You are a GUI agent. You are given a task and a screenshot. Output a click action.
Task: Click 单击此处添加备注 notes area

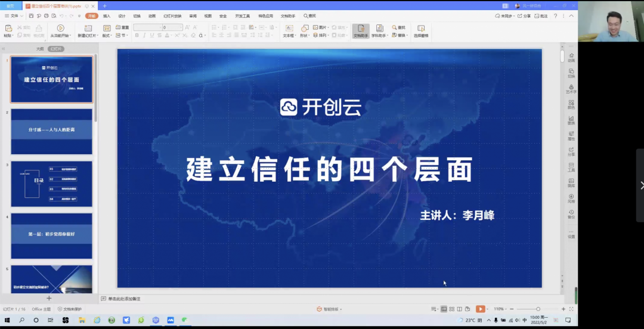tap(124, 299)
